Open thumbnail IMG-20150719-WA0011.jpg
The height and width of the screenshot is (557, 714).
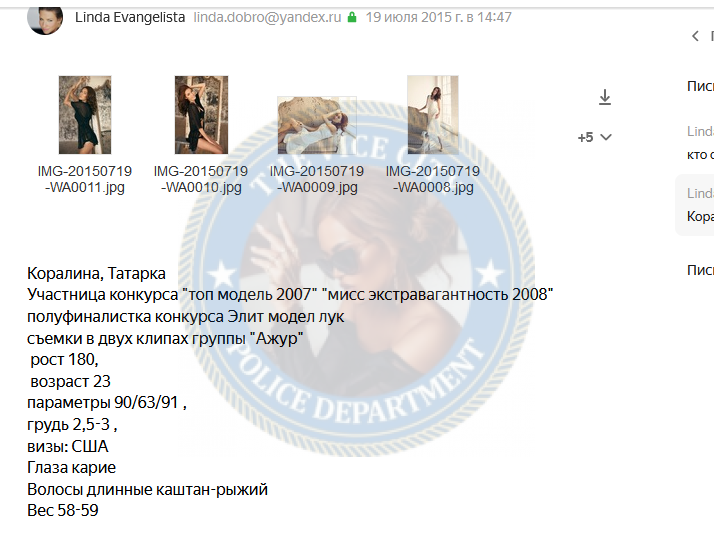point(85,115)
